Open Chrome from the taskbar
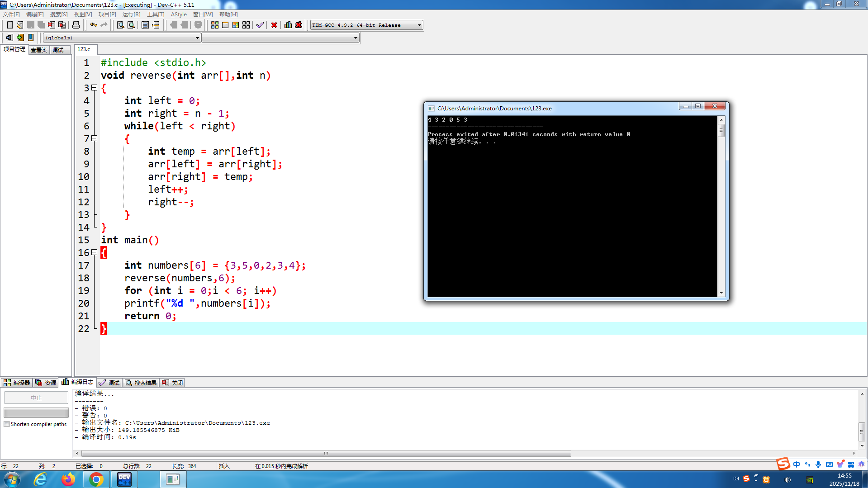 (x=96, y=479)
